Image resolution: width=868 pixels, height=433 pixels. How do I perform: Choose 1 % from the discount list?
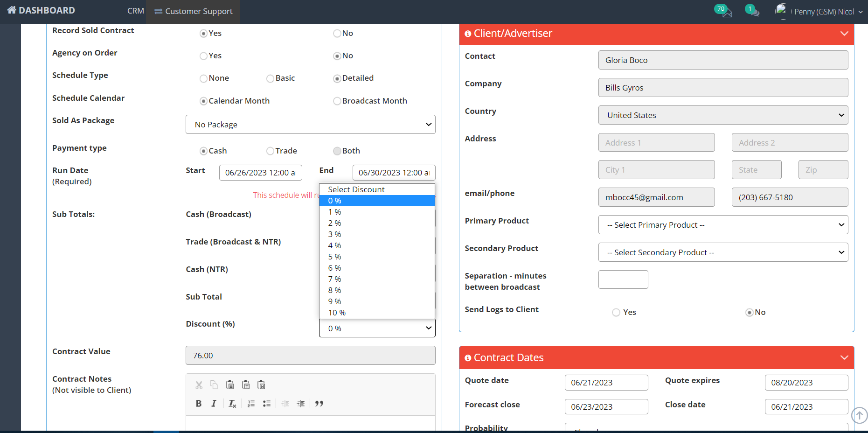377,212
